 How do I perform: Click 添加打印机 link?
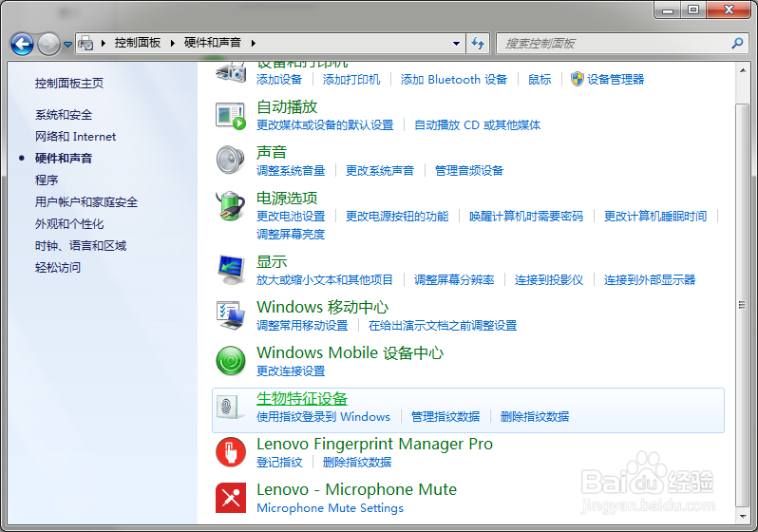pyautogui.click(x=351, y=79)
